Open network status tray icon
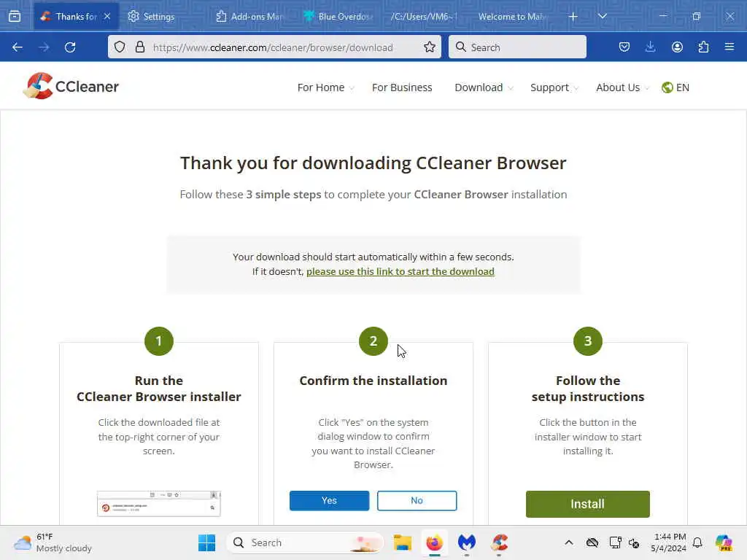 [x=615, y=542]
